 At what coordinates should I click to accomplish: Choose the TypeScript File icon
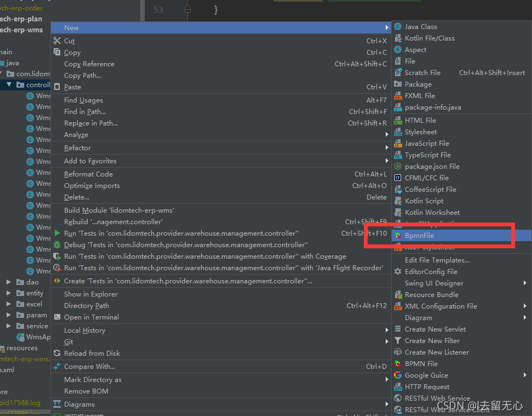[x=398, y=155]
